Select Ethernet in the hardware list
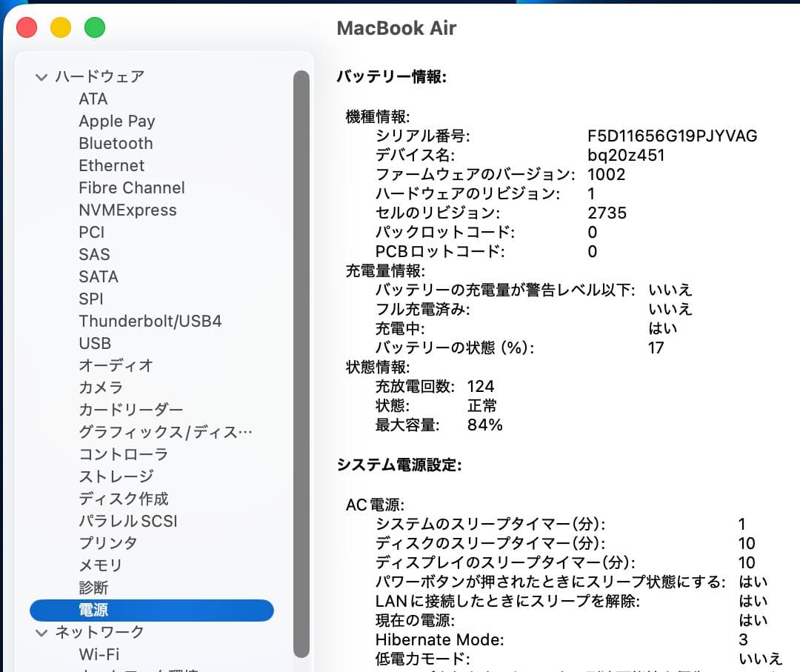 (111, 165)
